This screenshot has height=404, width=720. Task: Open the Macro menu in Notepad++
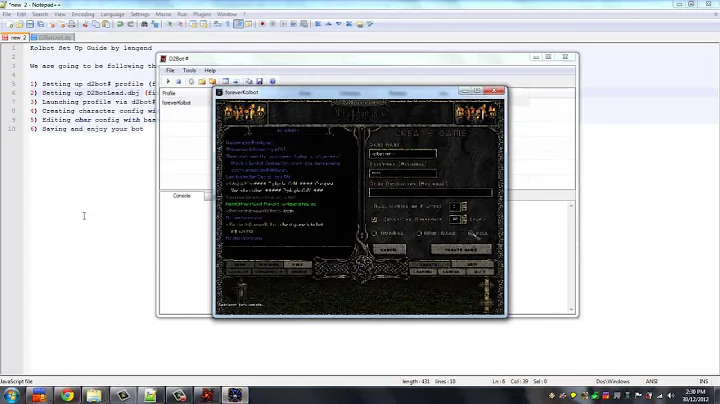click(x=163, y=14)
